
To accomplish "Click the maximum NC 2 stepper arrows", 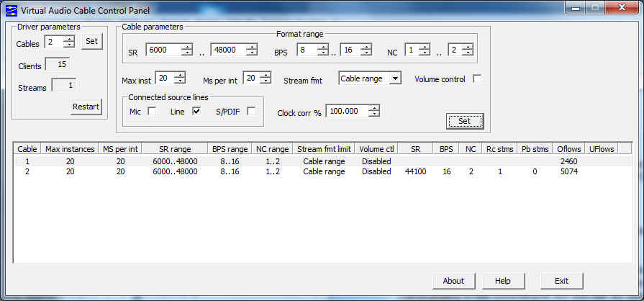I will tap(468, 50).
